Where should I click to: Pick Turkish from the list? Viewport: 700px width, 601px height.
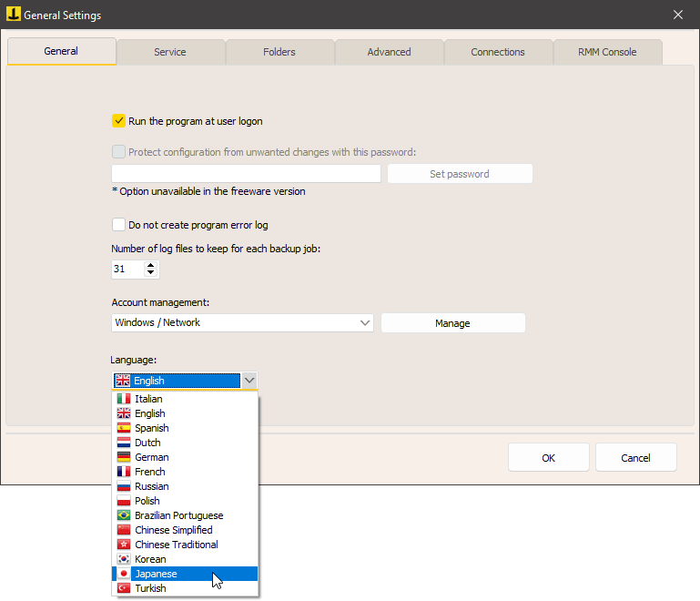click(x=185, y=588)
